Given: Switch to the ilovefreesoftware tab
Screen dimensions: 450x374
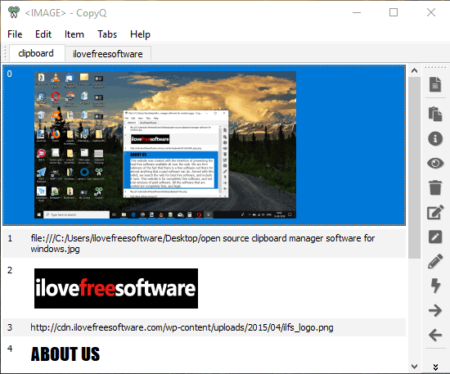Looking at the screenshot, I should click(107, 54).
